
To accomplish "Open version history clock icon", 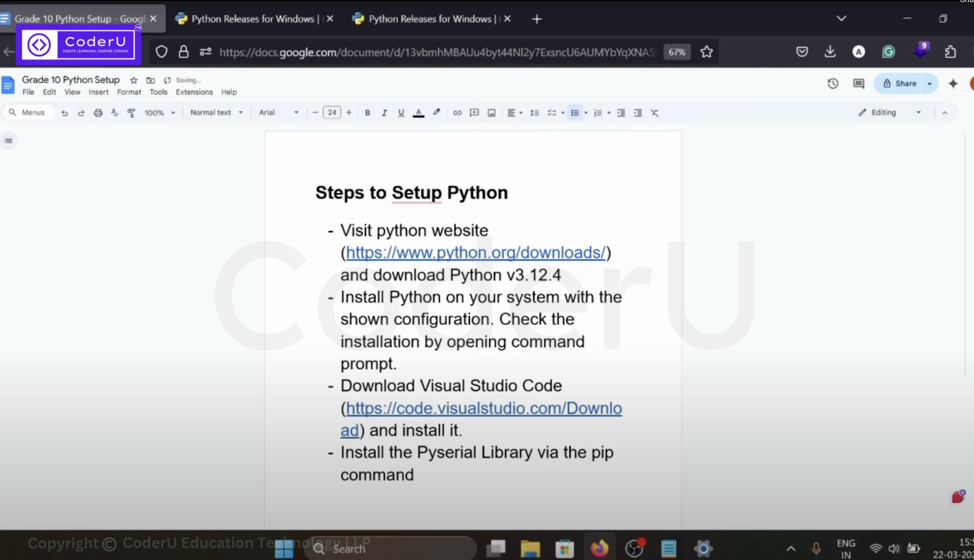I will coord(833,83).
